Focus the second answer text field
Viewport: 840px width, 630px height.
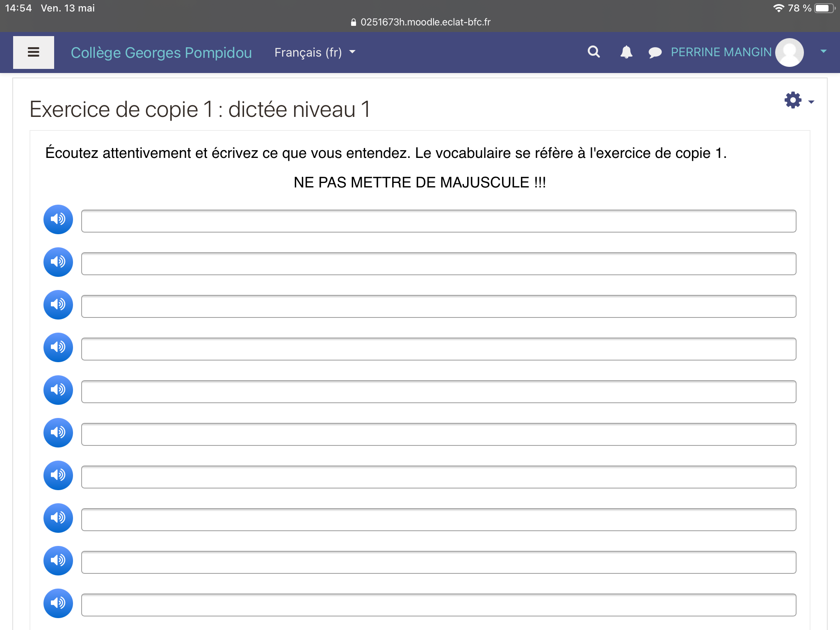point(438,264)
